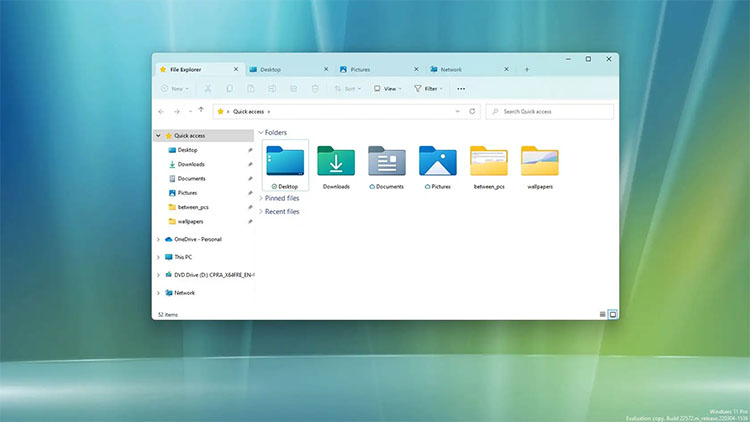
Task: Switch to the Pictures tab
Action: [x=379, y=69]
